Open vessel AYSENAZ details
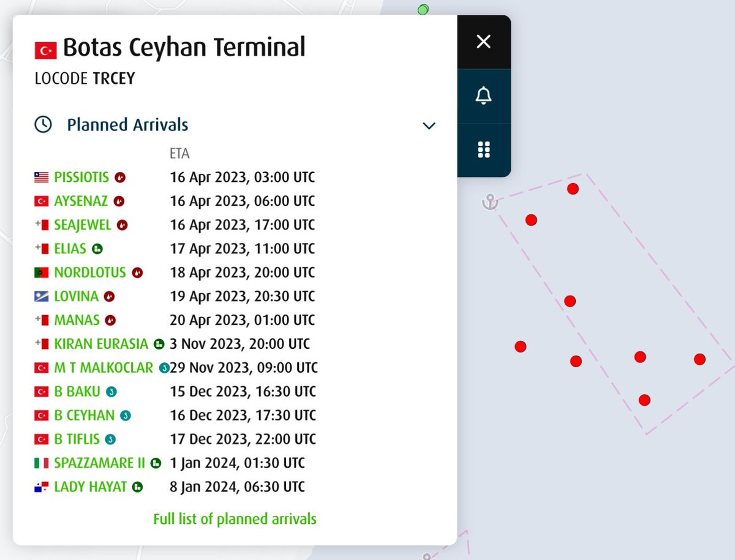 [x=81, y=201]
